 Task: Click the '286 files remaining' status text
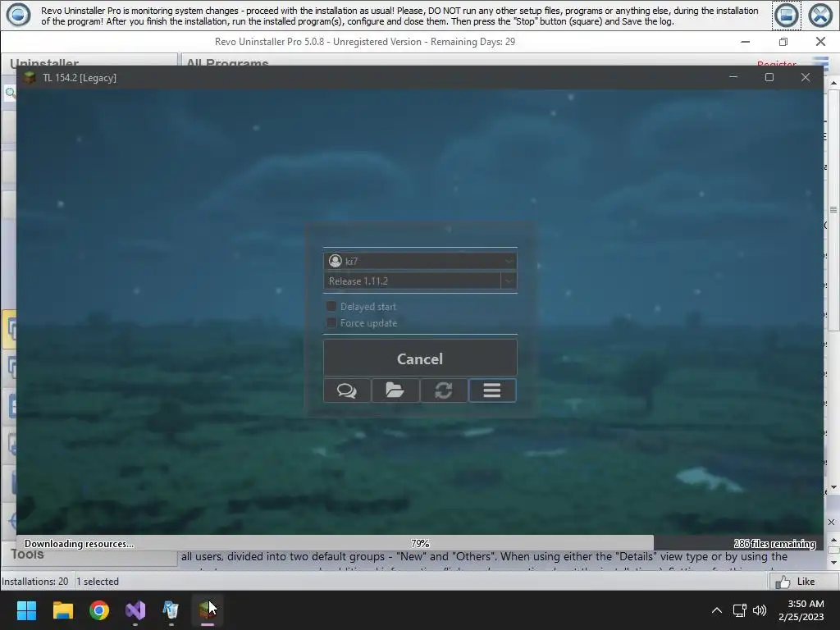click(x=774, y=543)
